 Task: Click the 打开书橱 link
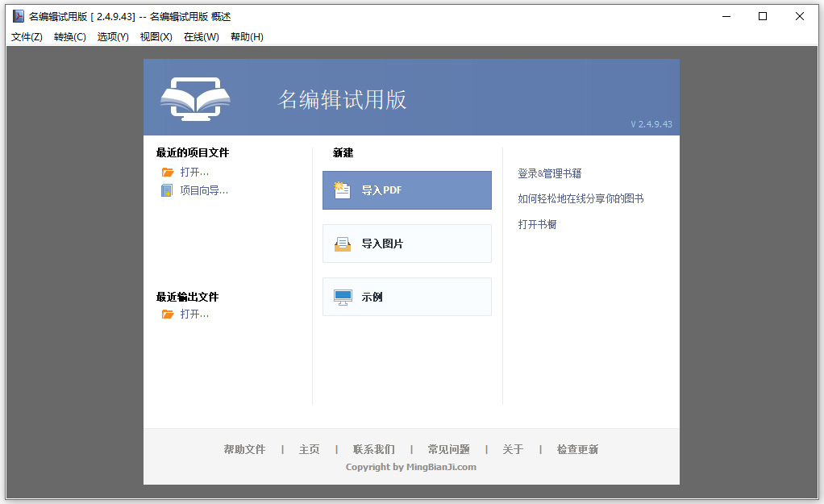click(x=537, y=223)
